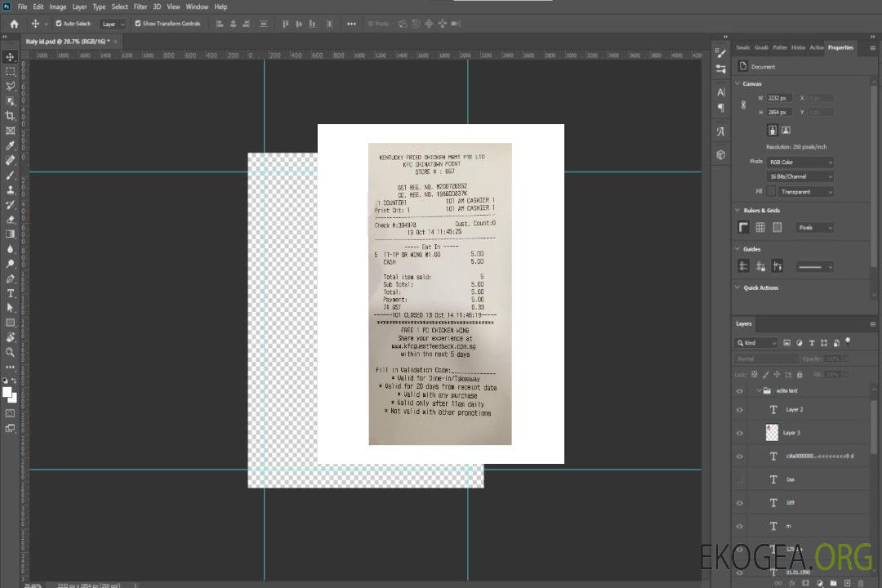The width and height of the screenshot is (882, 588).
Task: Toggle the grid view icon under Rulers & Grids
Action: pyautogui.click(x=760, y=227)
